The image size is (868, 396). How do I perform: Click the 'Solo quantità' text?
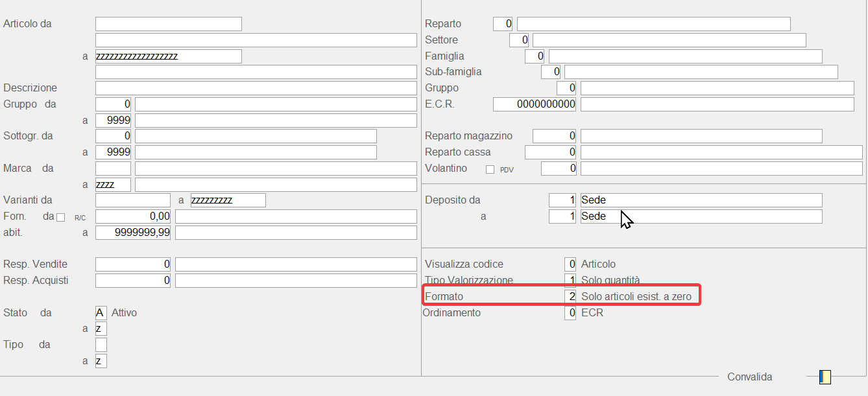[610, 281]
